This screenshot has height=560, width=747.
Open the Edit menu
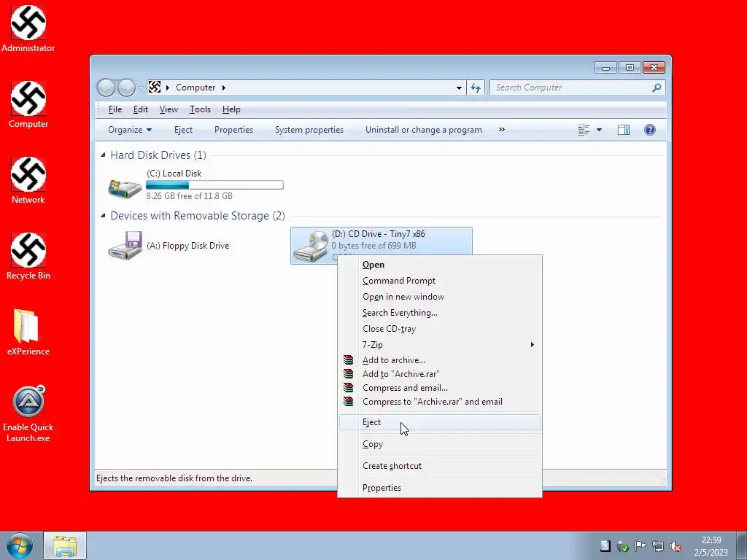[141, 109]
